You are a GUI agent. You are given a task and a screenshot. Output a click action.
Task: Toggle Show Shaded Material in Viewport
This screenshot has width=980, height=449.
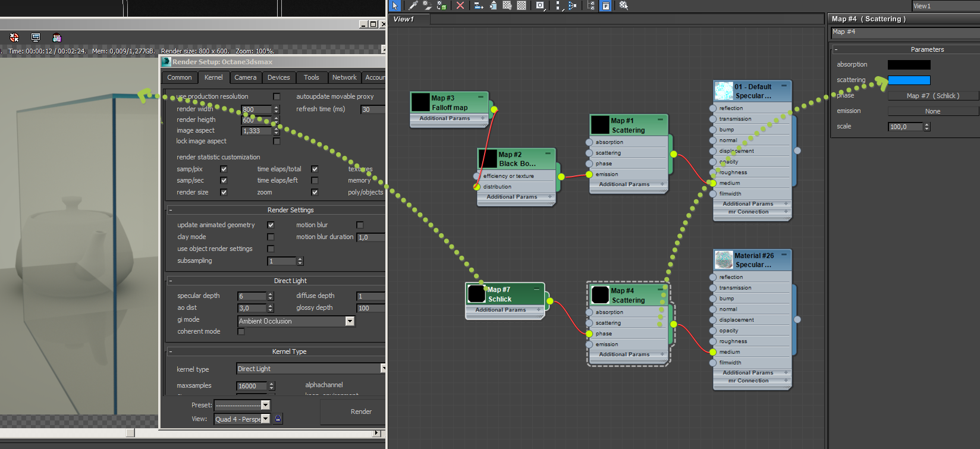tap(507, 5)
